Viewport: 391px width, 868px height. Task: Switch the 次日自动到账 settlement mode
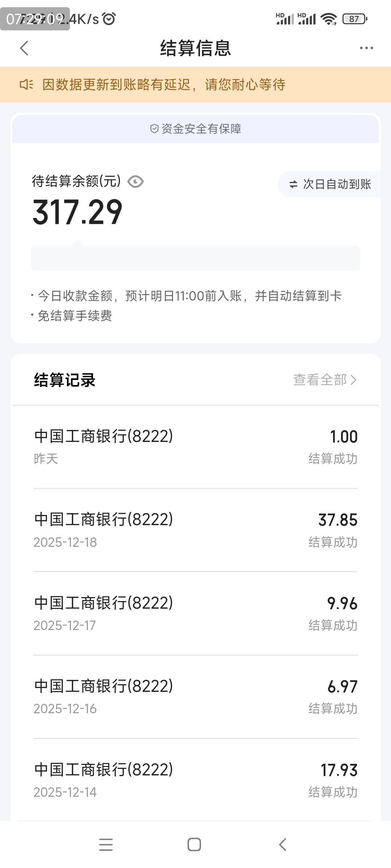point(330,184)
